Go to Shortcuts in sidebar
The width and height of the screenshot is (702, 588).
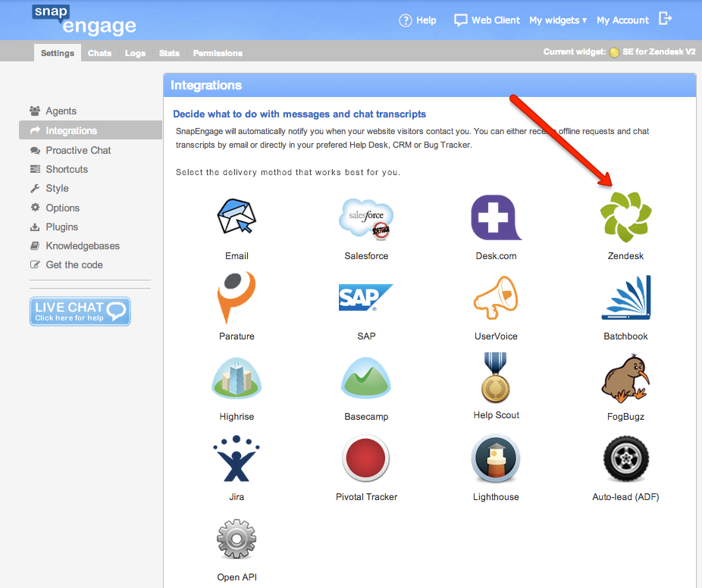67,169
